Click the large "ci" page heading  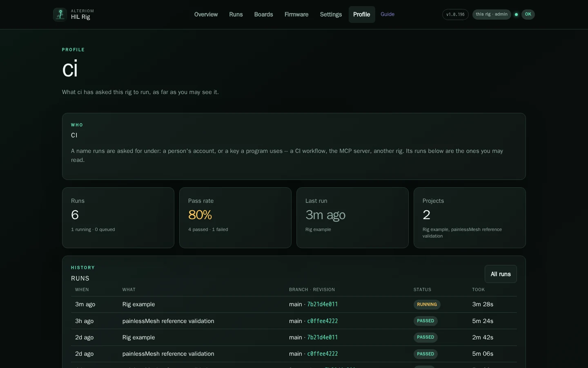pyautogui.click(x=70, y=69)
